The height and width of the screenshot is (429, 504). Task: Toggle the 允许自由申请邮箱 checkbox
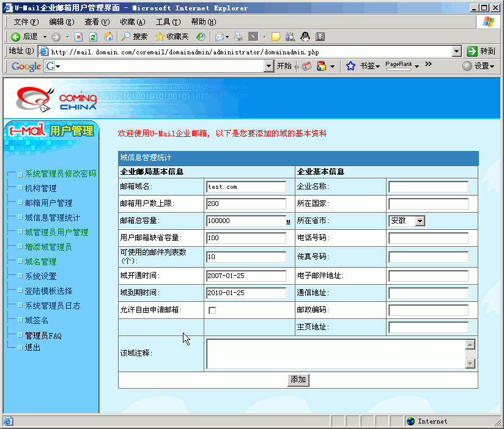[212, 310]
